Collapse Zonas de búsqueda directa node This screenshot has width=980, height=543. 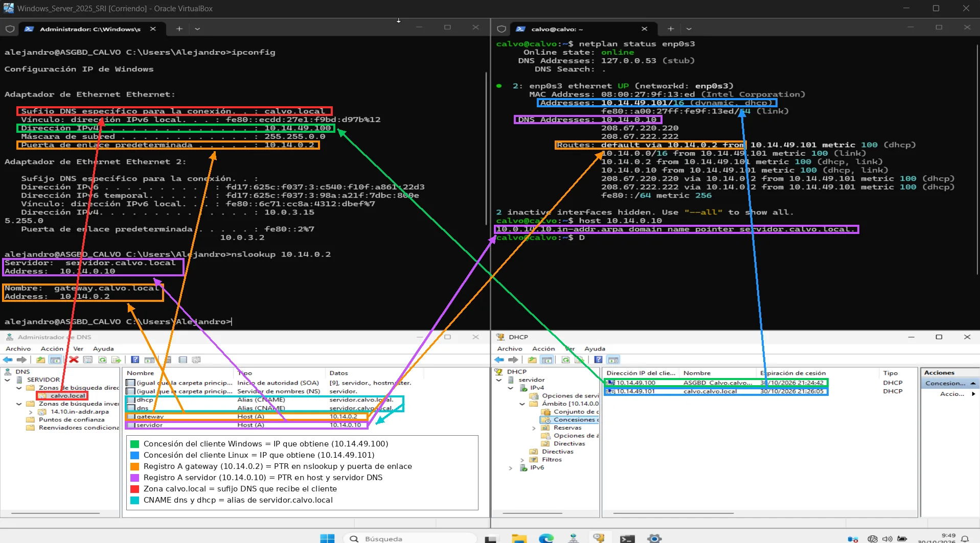[19, 388]
